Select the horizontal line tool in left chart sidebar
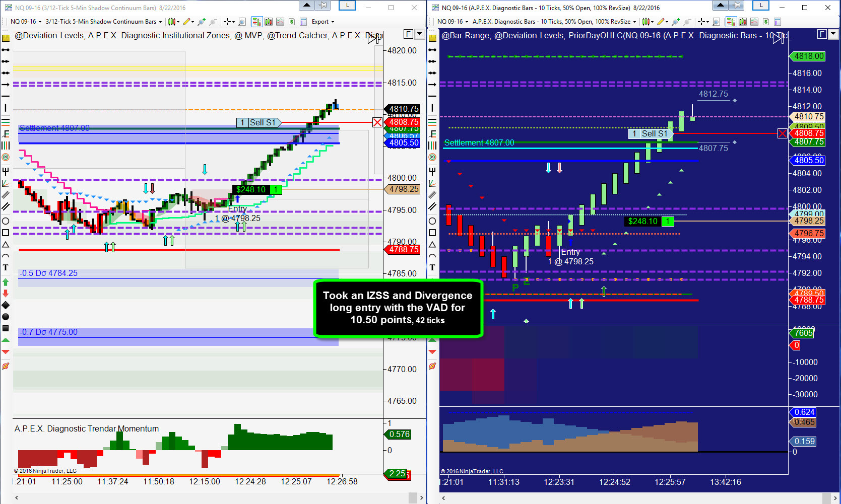The image size is (841, 504). (x=6, y=95)
